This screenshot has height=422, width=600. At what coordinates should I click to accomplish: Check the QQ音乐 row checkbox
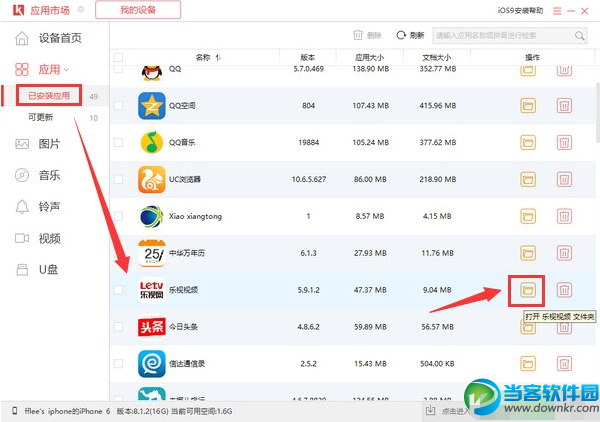118,142
